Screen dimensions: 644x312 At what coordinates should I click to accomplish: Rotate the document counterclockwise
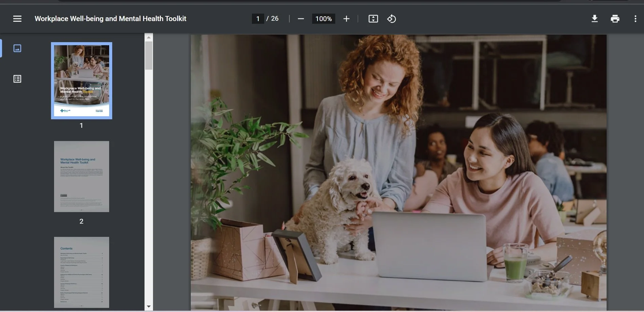[391, 19]
